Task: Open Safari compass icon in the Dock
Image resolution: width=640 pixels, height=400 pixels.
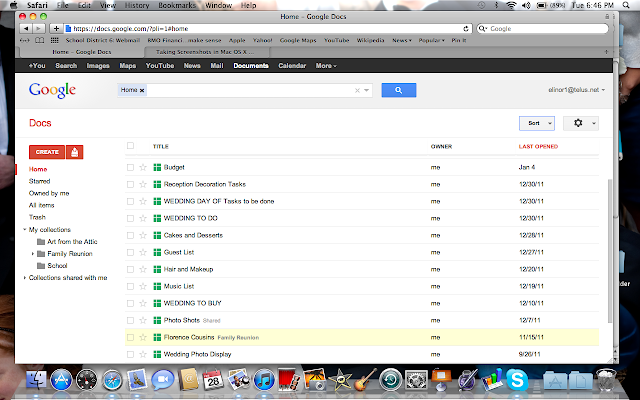Action: click(x=112, y=380)
